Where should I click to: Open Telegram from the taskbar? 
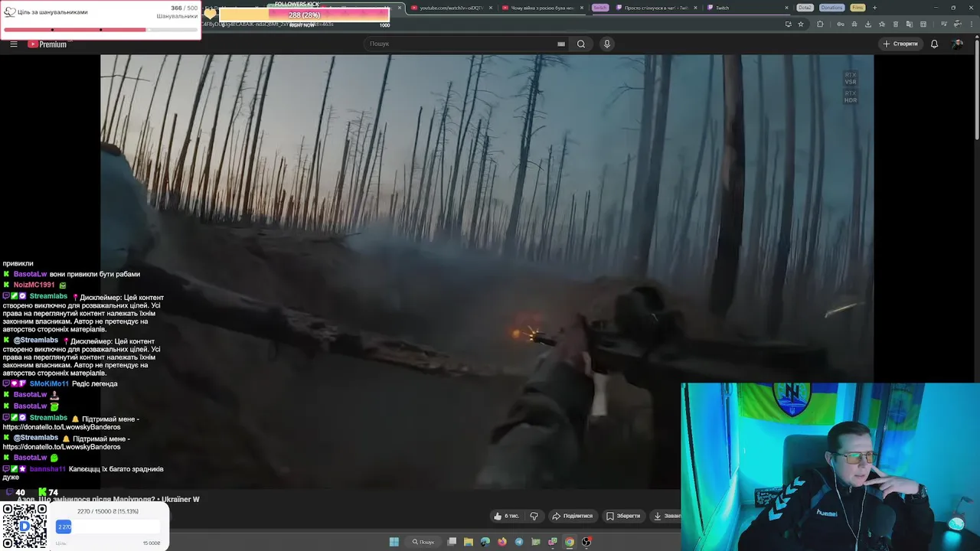[x=519, y=542]
